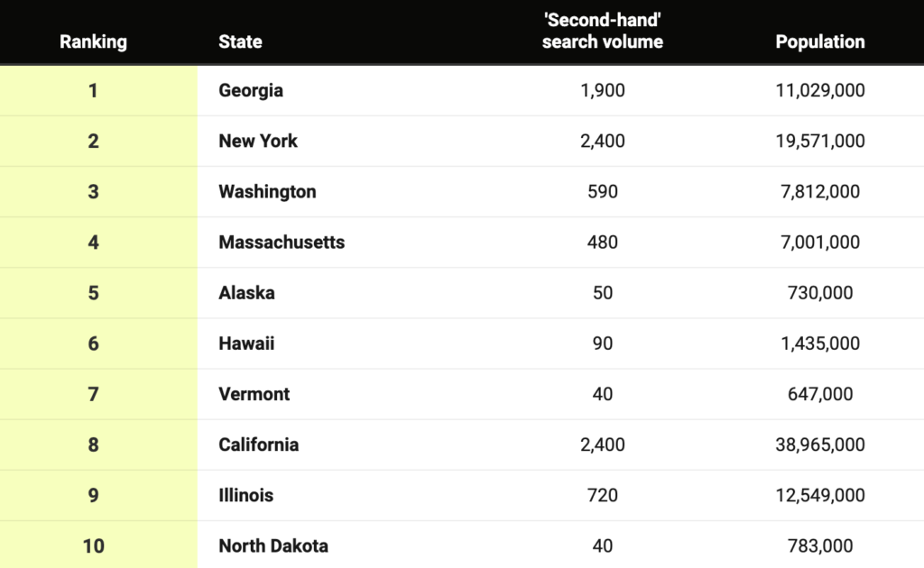Click the State column header
The width and height of the screenshot is (924, 568).
tap(240, 41)
